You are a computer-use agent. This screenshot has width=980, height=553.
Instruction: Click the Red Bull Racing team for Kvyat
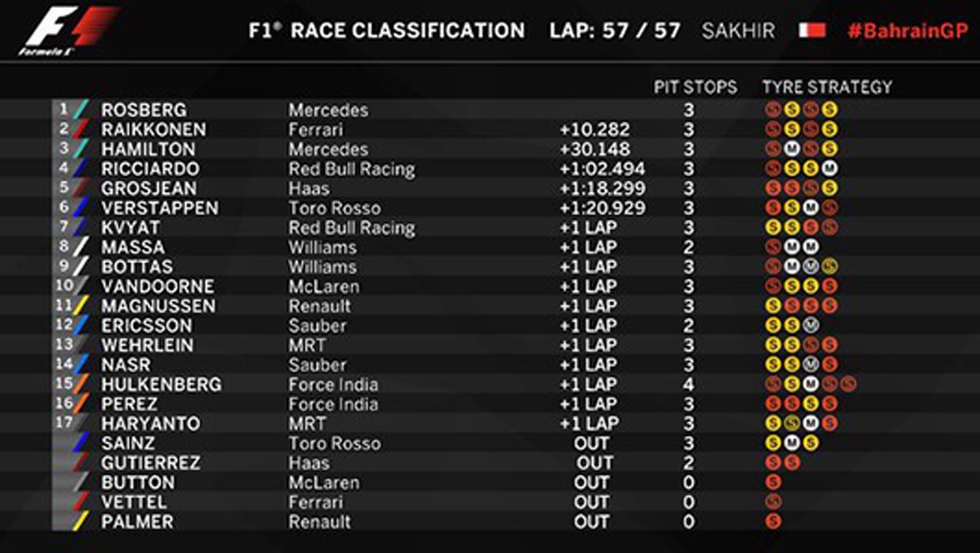pyautogui.click(x=352, y=227)
